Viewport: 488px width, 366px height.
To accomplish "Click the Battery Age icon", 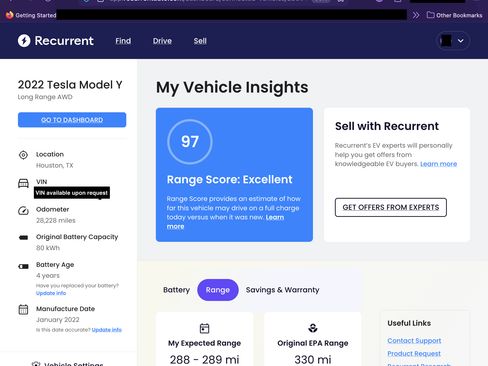I will pyautogui.click(x=23, y=266).
